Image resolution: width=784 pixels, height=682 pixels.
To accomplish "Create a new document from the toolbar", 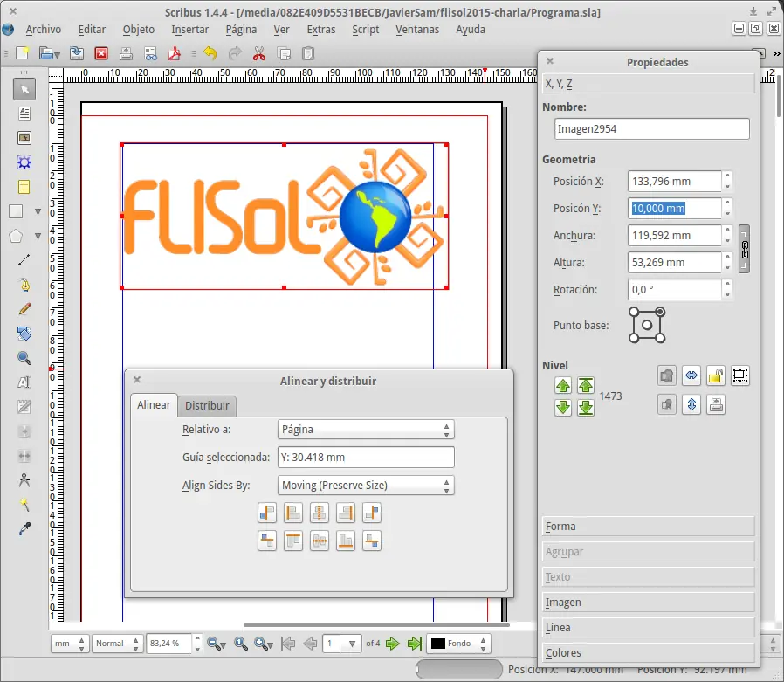I will (x=23, y=53).
